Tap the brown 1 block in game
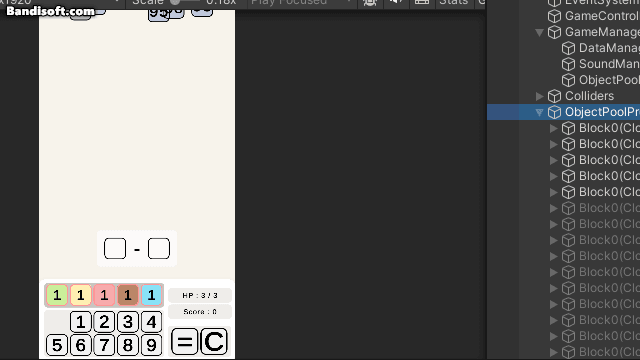 [128, 295]
